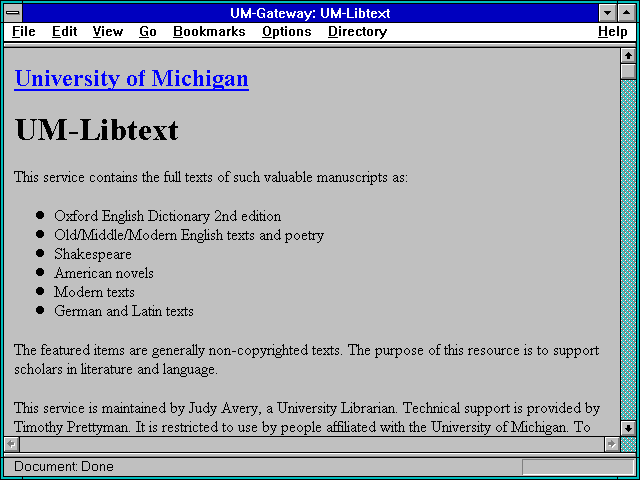Viewport: 640px width, 480px height.
Task: Click the horizontal scrollbar right arrow
Action: (x=612, y=444)
